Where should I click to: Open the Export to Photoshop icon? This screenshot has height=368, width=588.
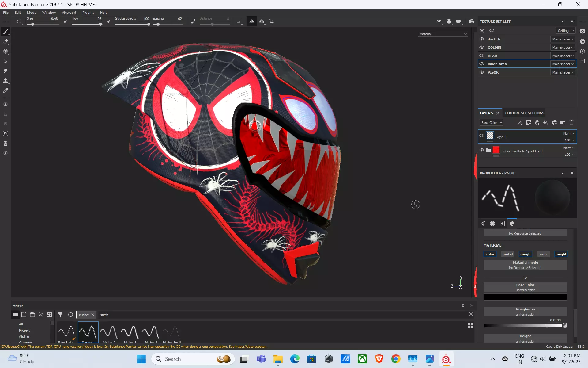click(x=6, y=133)
